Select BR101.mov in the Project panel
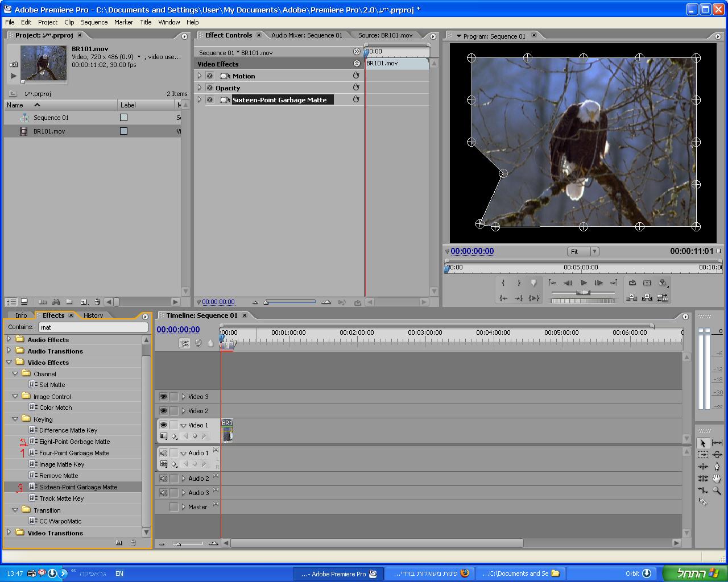This screenshot has width=728, height=582. click(x=49, y=131)
